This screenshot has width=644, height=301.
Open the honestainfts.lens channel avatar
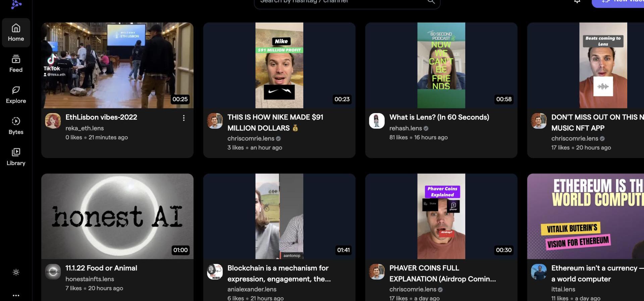[x=53, y=272]
